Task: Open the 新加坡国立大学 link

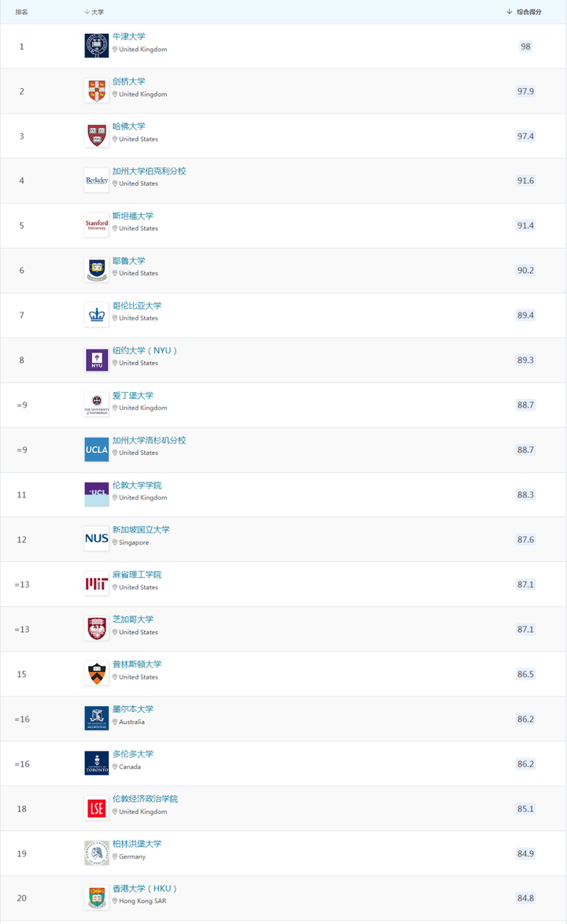Action: [x=141, y=530]
